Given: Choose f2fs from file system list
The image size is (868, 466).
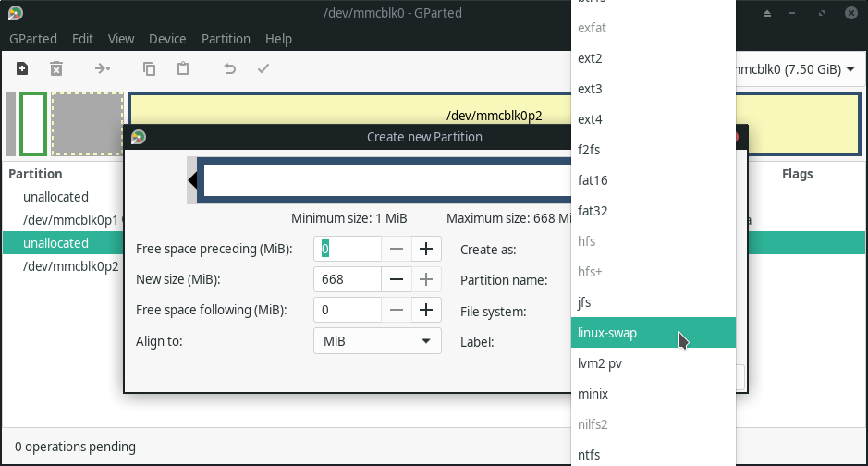Looking at the screenshot, I should [654, 150].
